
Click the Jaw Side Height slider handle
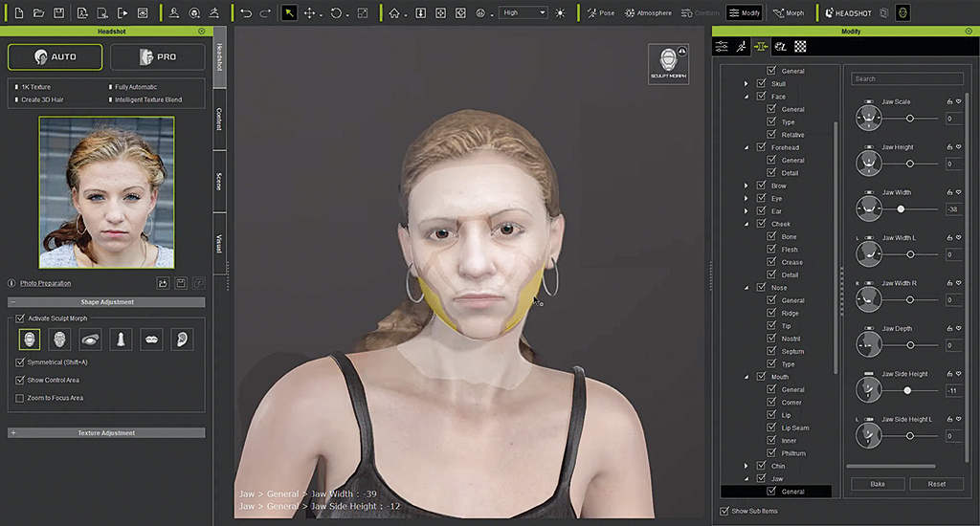tap(907, 390)
